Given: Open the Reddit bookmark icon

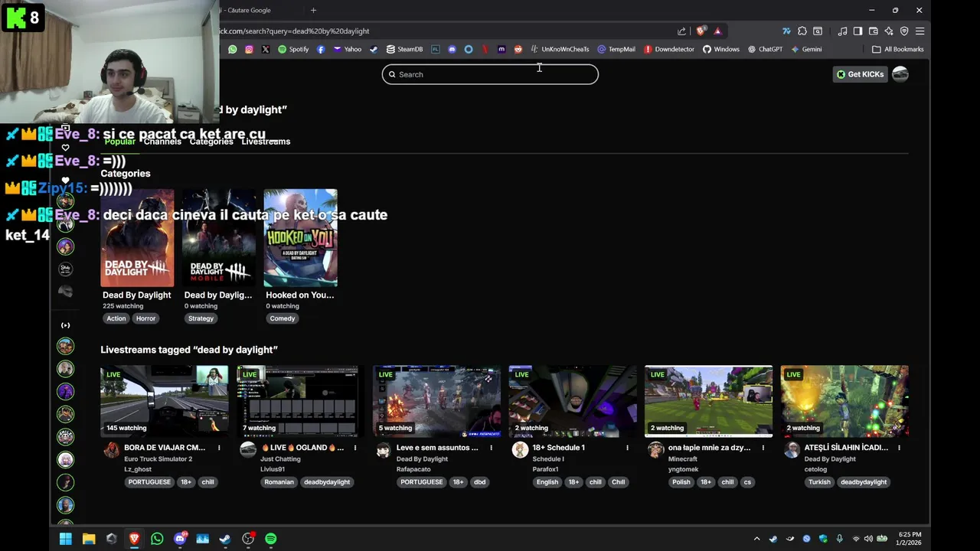Looking at the screenshot, I should pyautogui.click(x=518, y=49).
